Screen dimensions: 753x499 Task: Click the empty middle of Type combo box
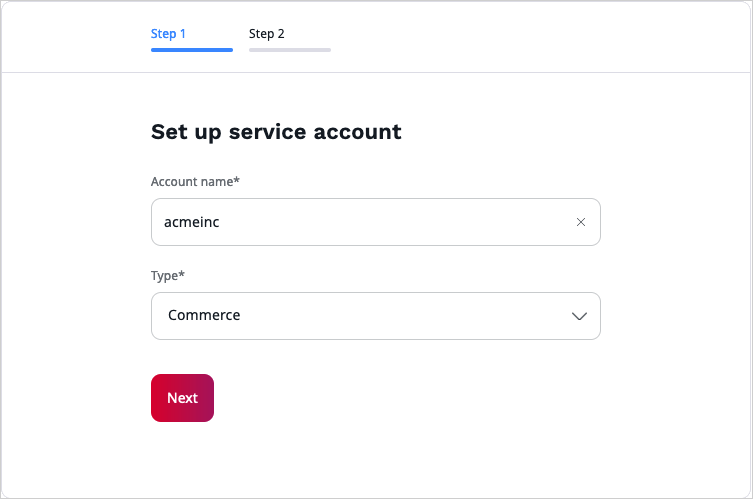(x=400, y=316)
